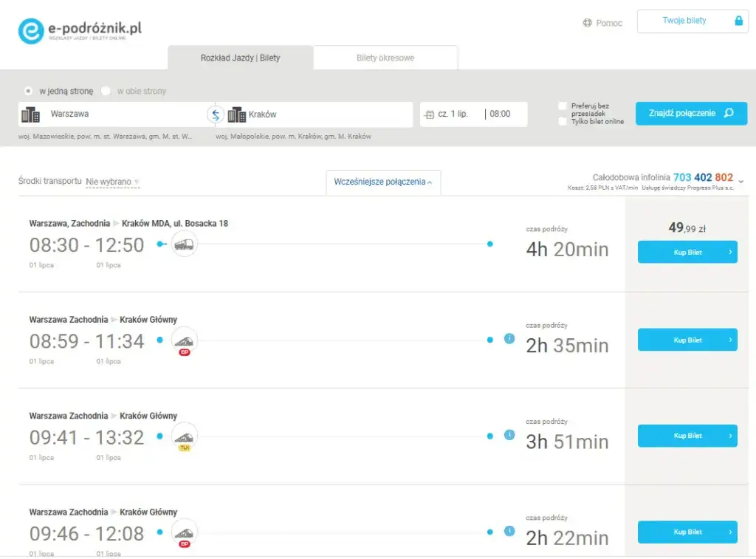756x559 pixels.
Task: Open info icon for the 2h 35min trip
Action: pyautogui.click(x=509, y=339)
